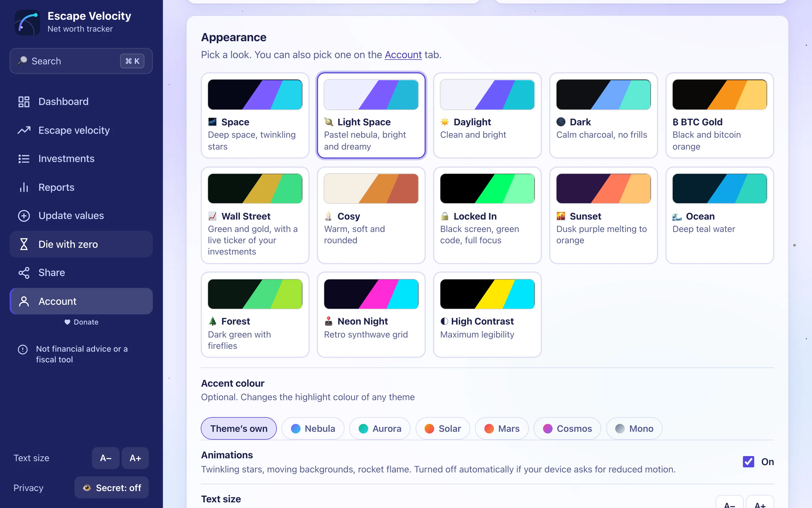Click the Reports bar chart icon
The width and height of the screenshot is (812, 508).
click(x=24, y=187)
